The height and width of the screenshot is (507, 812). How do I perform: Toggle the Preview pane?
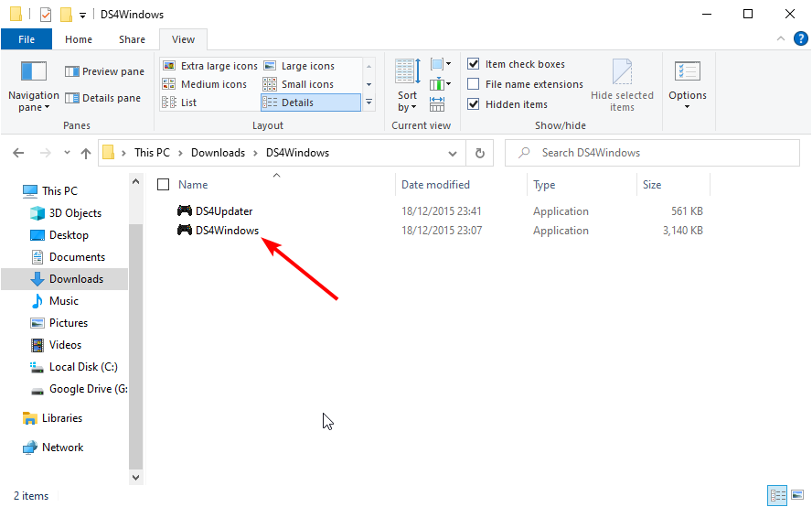click(104, 71)
